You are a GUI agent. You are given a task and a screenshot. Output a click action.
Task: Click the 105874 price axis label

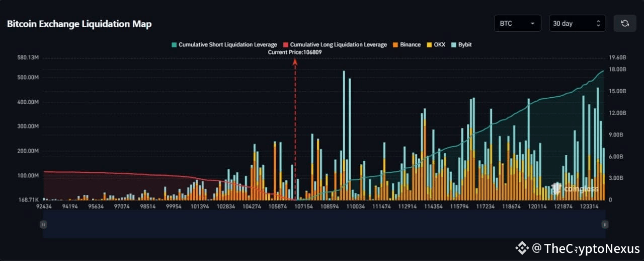tap(278, 207)
